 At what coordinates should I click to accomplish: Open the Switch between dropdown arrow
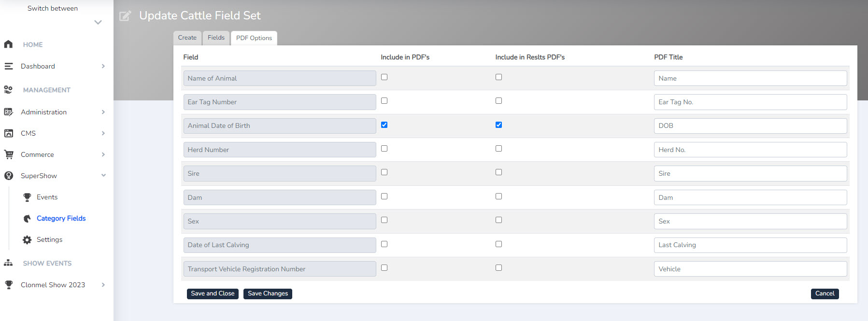(98, 22)
